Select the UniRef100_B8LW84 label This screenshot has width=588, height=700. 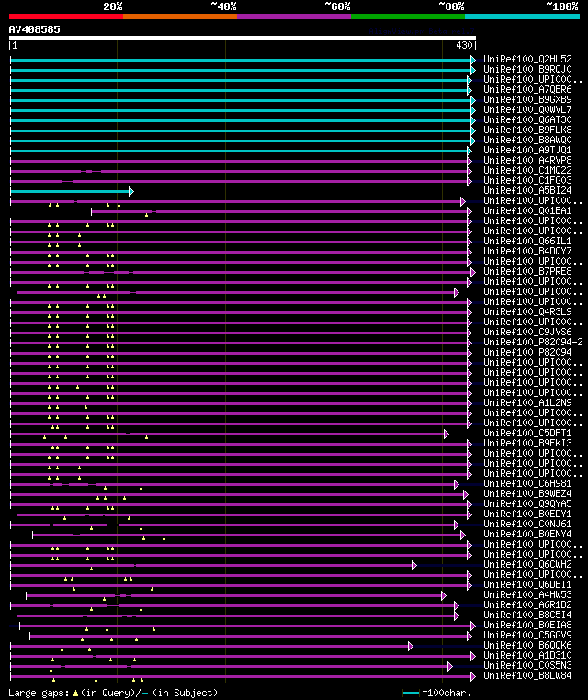point(527,676)
